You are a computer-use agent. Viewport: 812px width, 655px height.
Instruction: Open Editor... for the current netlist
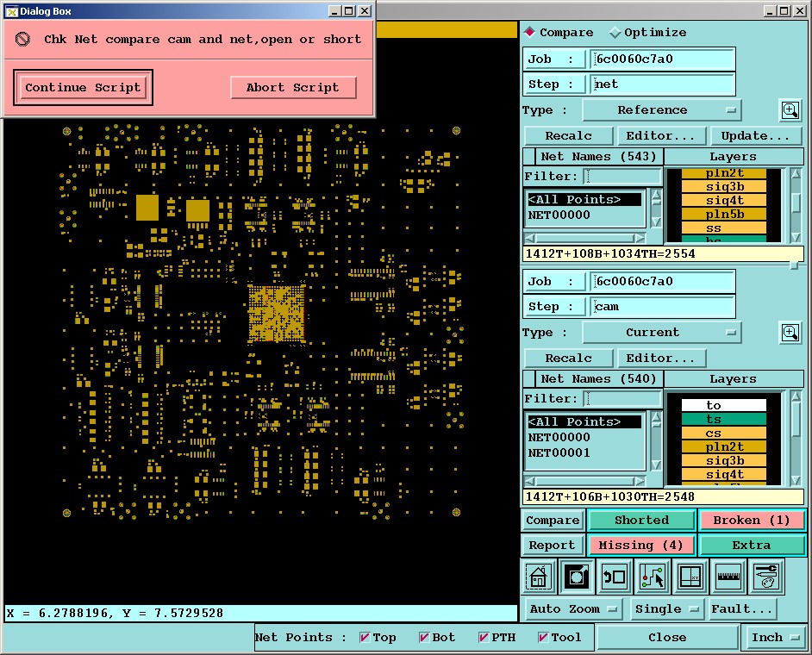[660, 358]
